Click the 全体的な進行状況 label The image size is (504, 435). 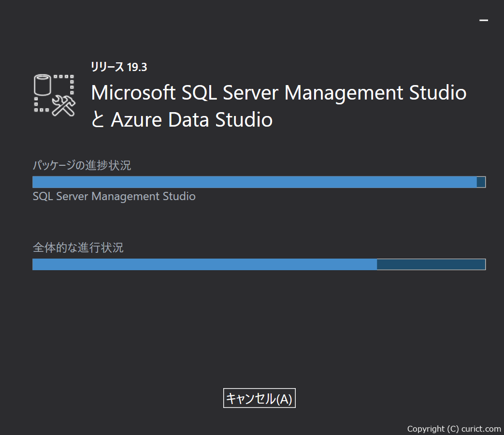pos(78,247)
